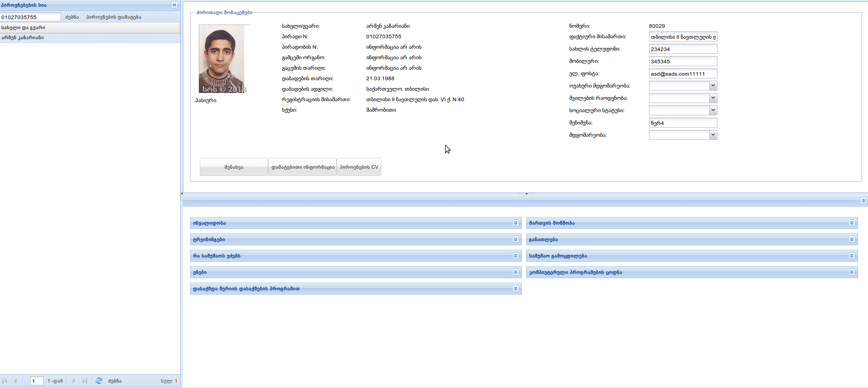Go to the next page of the list
The width and height of the screenshot is (868, 388).
click(74, 381)
